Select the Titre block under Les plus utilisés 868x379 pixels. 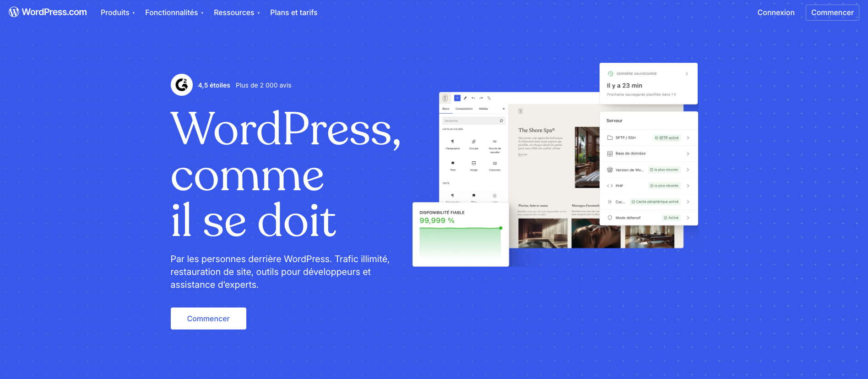click(453, 166)
